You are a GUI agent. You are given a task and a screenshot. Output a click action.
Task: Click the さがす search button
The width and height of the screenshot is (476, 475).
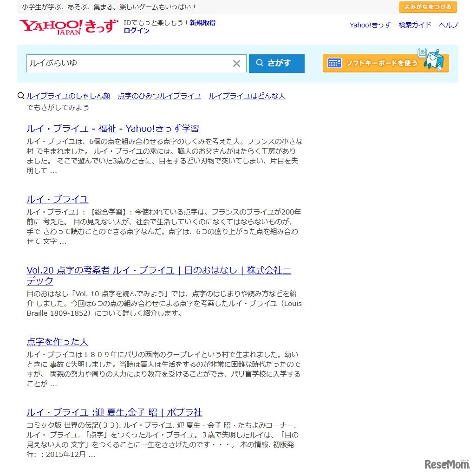click(276, 63)
